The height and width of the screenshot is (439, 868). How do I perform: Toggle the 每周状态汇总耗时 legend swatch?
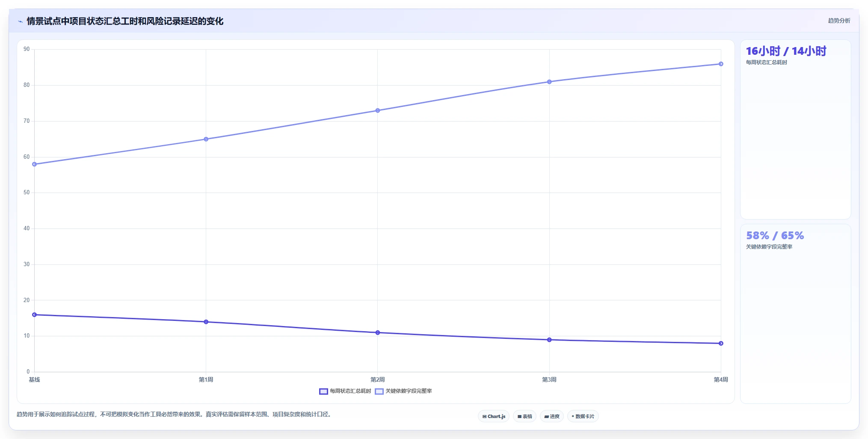323,391
